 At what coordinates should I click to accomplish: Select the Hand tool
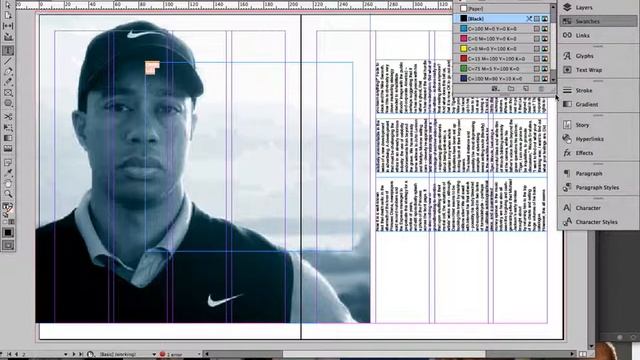coord(8,184)
